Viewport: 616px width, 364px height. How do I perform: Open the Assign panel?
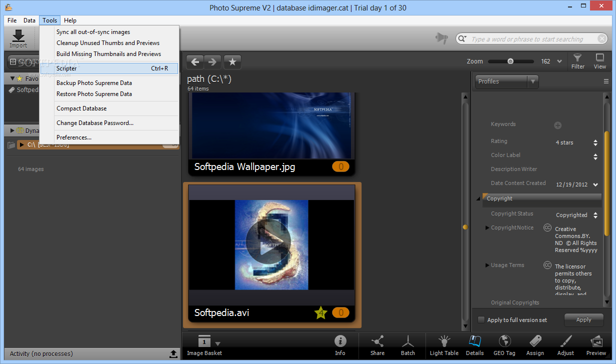535,345
